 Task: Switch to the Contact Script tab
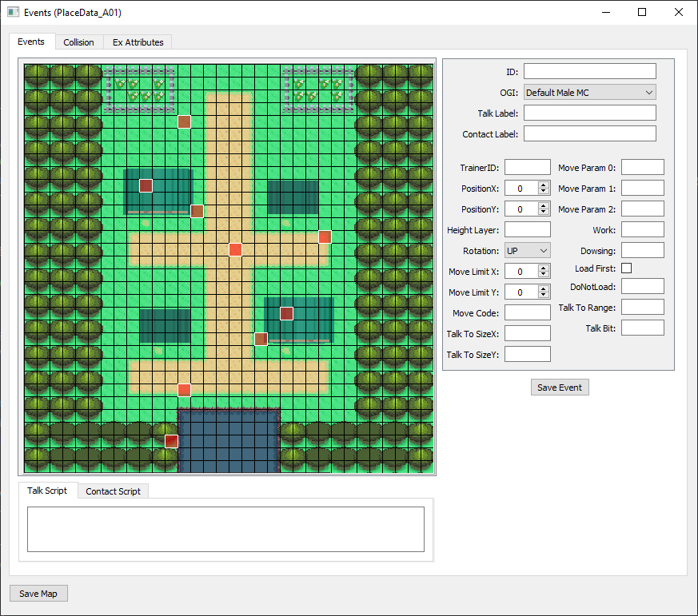(x=113, y=491)
